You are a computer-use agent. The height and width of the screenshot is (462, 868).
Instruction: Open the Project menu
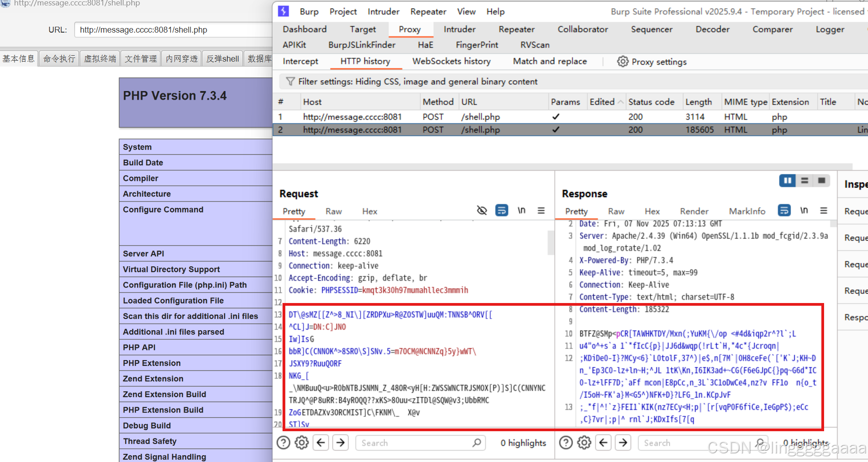pos(343,12)
